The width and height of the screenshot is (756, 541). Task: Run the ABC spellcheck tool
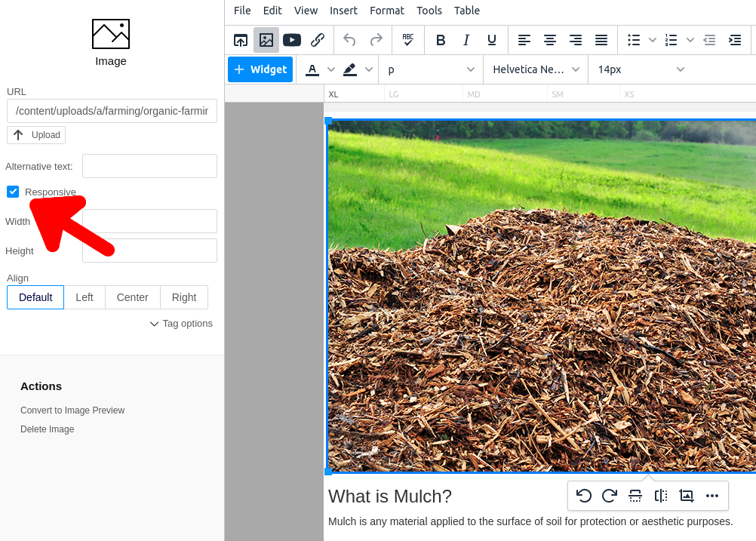(x=408, y=40)
